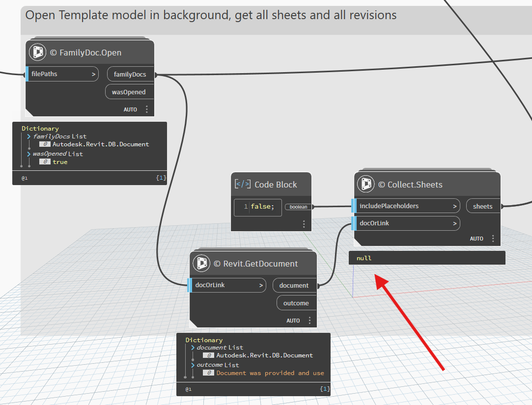Image resolution: width=532 pixels, height=405 pixels.
Task: Click the {1} count in Revit.GetDocument preview
Action: coord(325,389)
